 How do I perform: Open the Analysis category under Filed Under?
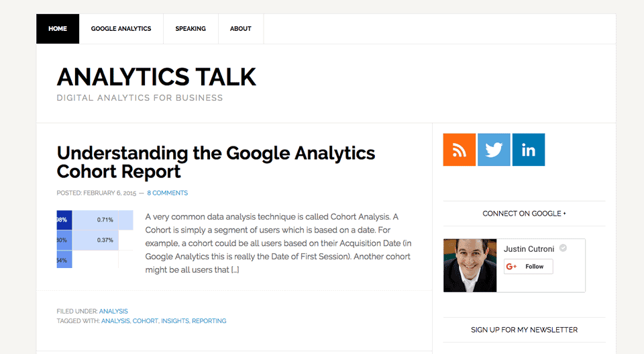(x=113, y=312)
